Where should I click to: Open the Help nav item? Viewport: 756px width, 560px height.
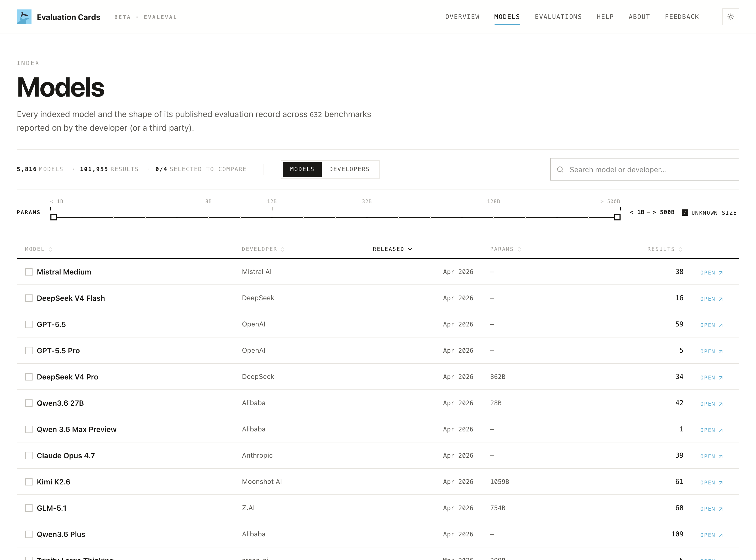[x=605, y=17]
